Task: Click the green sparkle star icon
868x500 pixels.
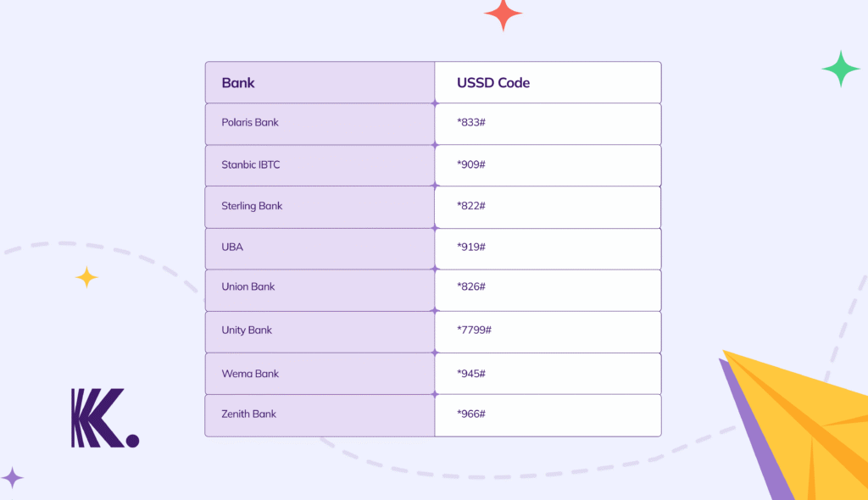Action: 841,69
